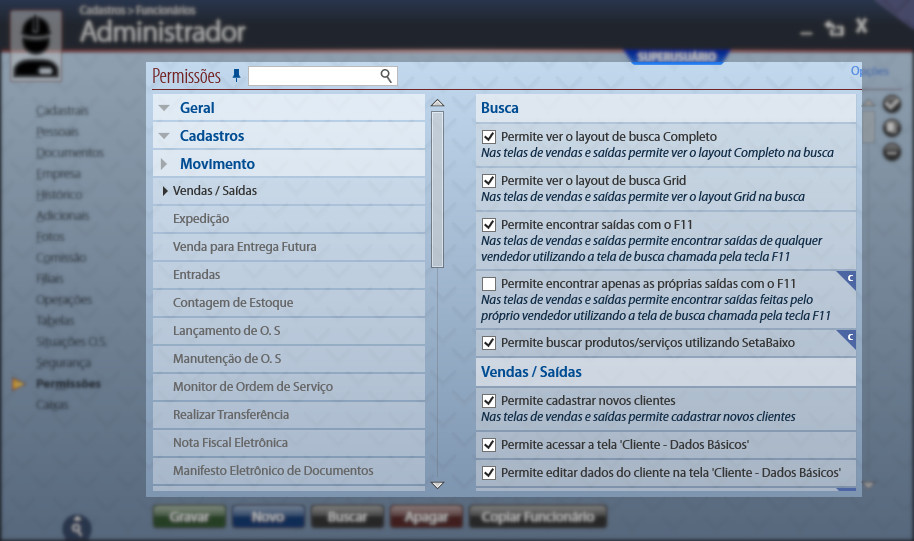Open the Documentos sidebar item
Image resolution: width=914 pixels, height=541 pixels.
click(x=70, y=153)
